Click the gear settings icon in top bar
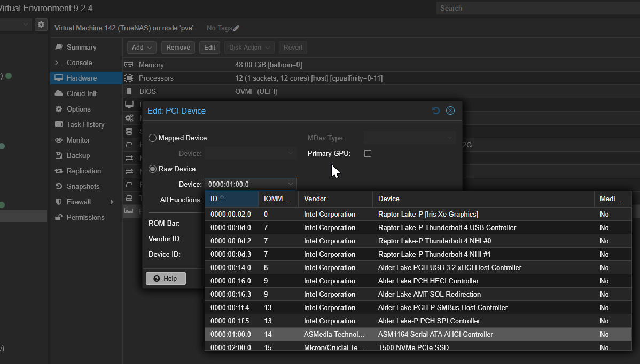 point(41,25)
